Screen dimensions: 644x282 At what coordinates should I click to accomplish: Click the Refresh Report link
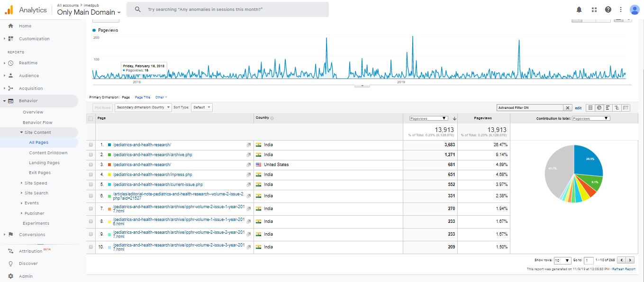(624, 269)
